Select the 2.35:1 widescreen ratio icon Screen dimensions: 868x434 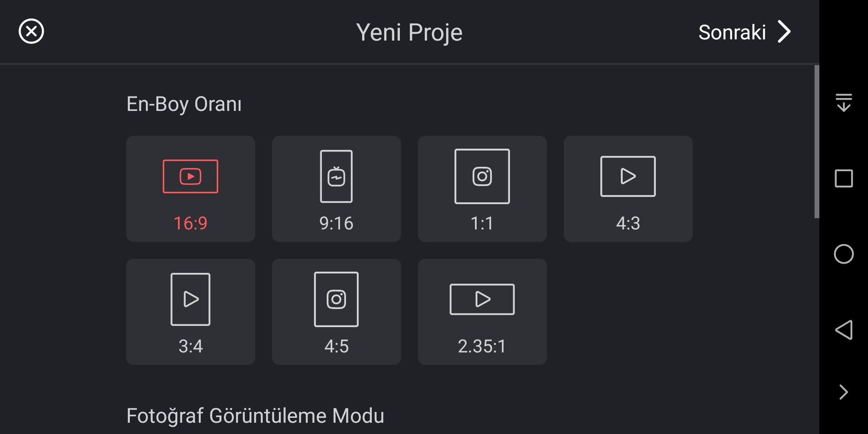[x=482, y=299]
